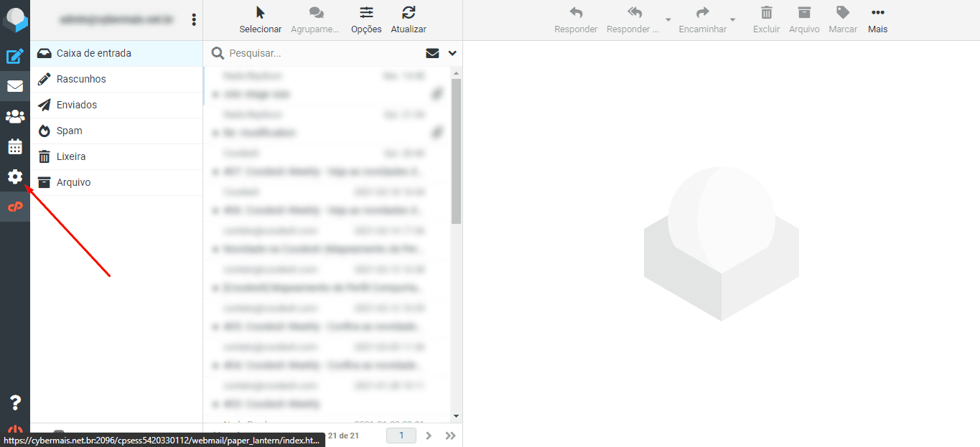Open Contacts from the left sidebar
The height and width of the screenshot is (447, 980).
pos(15,116)
